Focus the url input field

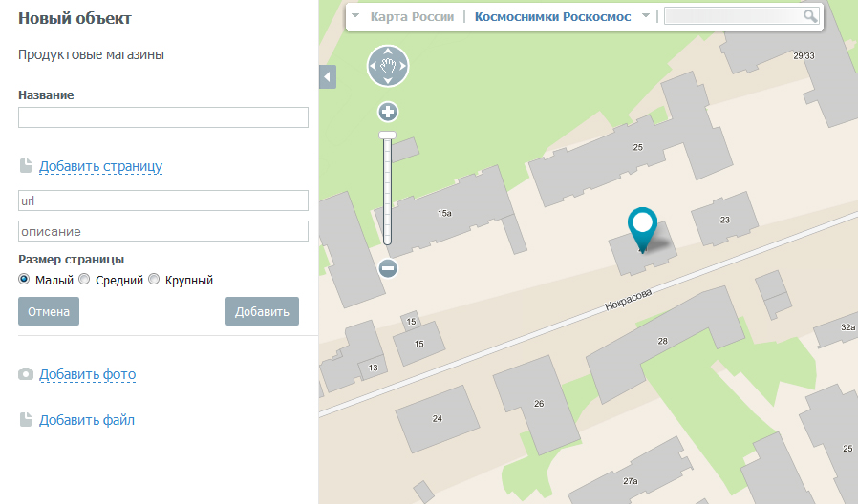coord(163,200)
